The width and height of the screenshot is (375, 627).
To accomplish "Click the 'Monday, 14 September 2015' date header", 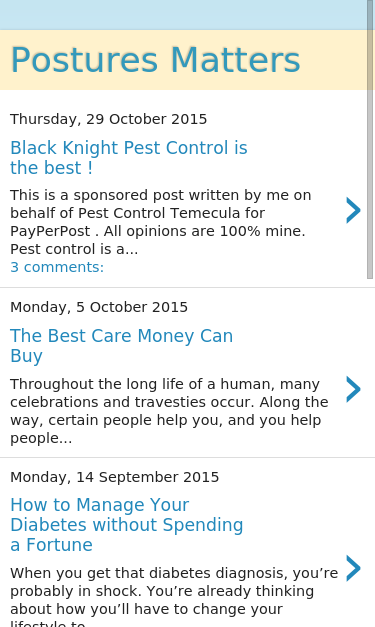I will click(114, 477).
